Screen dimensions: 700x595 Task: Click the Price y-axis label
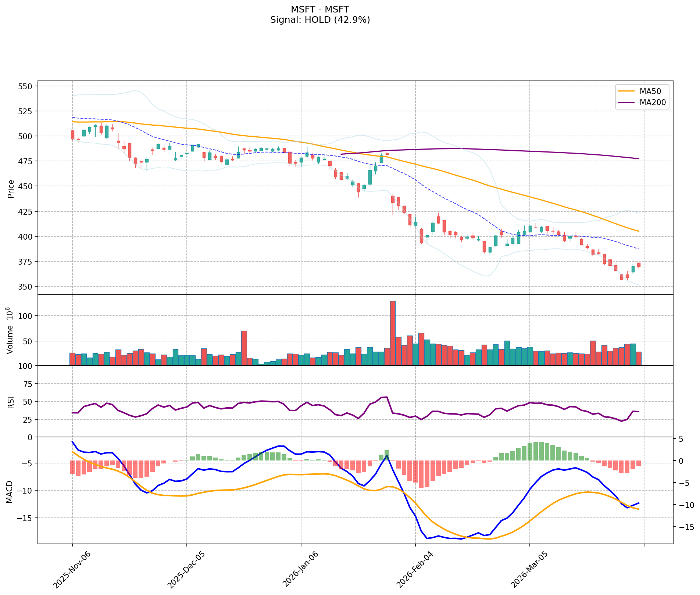pos(11,189)
